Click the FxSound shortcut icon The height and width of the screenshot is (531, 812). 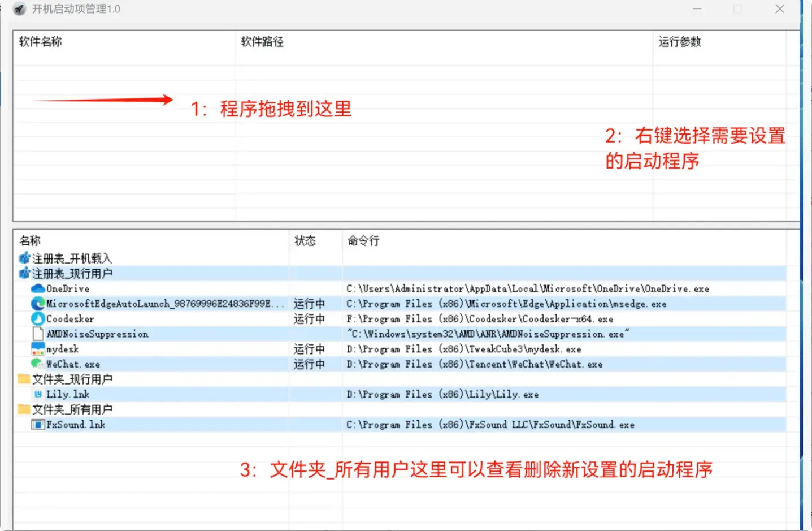pyautogui.click(x=37, y=424)
